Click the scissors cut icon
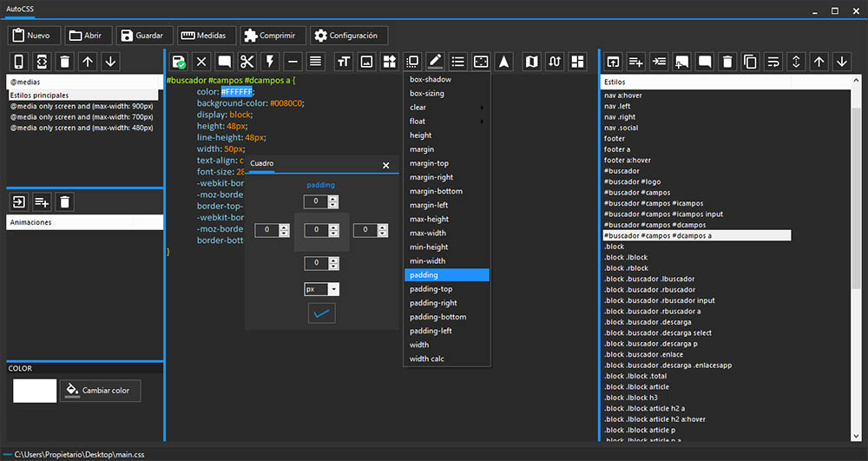Image resolution: width=868 pixels, height=461 pixels. point(247,62)
